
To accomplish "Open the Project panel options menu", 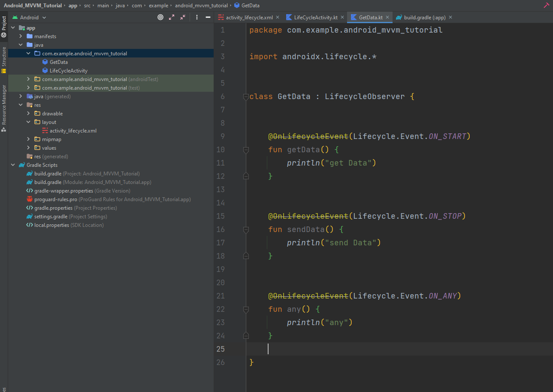I will pos(197,18).
